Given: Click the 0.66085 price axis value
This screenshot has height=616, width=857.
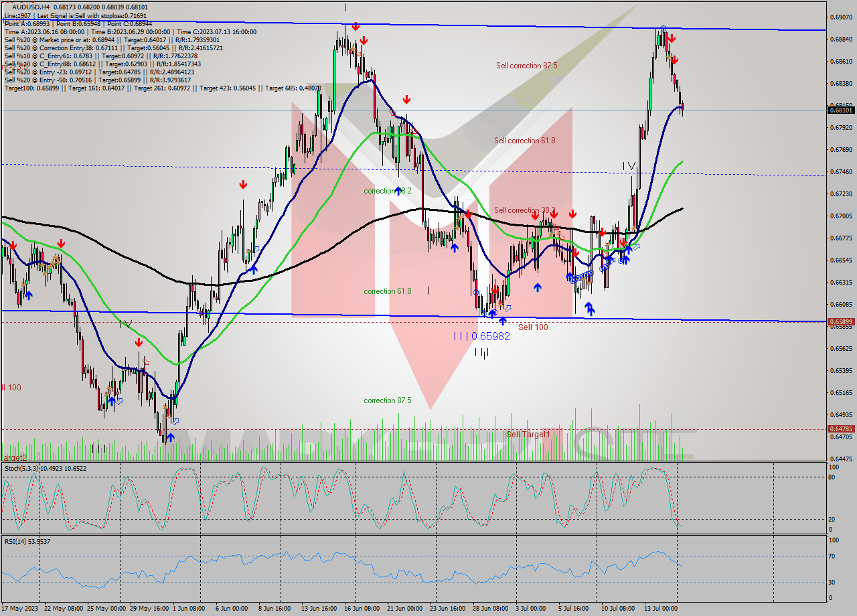Looking at the screenshot, I should tap(841, 304).
